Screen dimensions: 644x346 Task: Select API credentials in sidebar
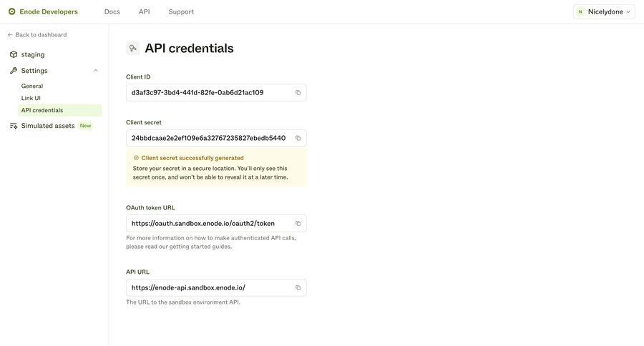(x=42, y=110)
